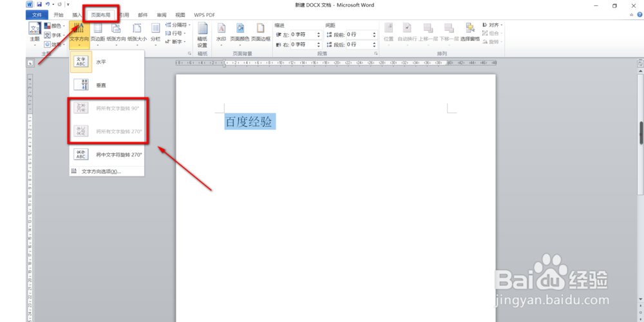Click the 上移一层 bring forward icon
644x322 pixels.
click(x=428, y=33)
